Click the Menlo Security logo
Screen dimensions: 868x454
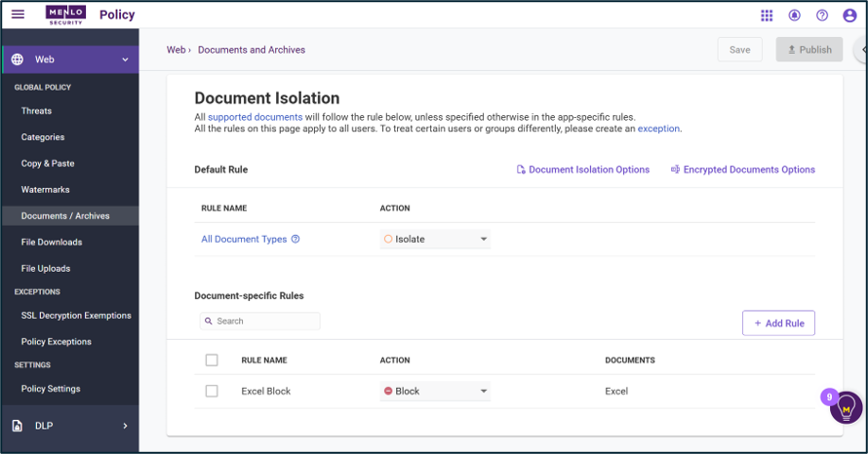[66, 15]
